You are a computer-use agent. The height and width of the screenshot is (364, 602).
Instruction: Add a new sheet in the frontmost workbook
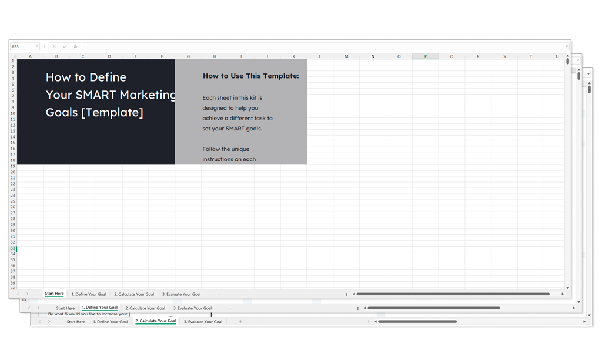(x=219, y=294)
